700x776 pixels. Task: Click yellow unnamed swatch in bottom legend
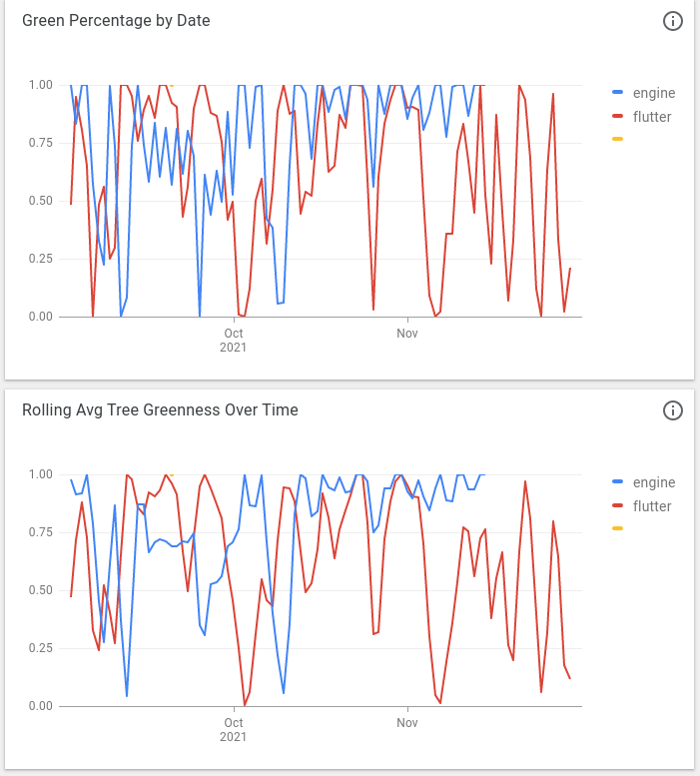point(617,528)
